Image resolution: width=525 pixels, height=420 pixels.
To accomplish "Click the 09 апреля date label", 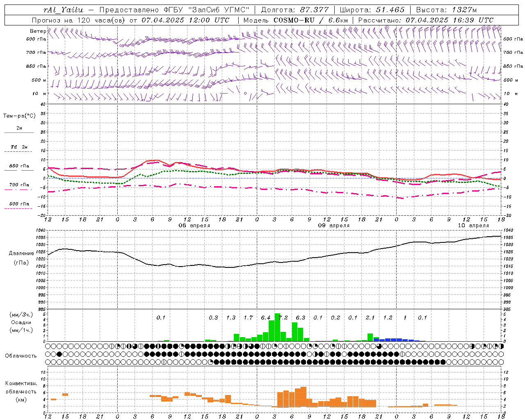I will point(334,226).
